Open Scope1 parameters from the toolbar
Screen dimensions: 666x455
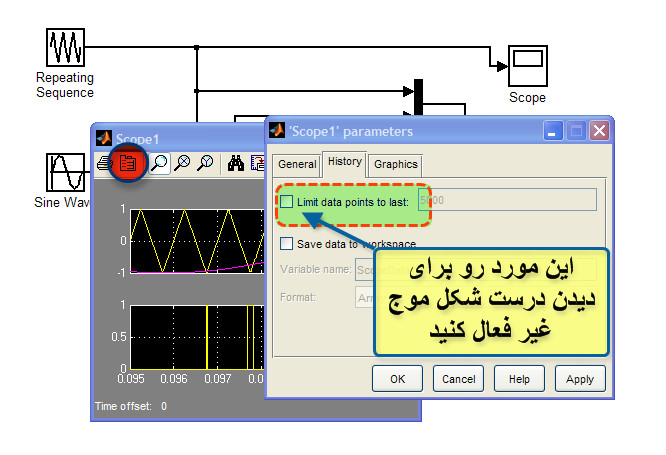(x=128, y=162)
